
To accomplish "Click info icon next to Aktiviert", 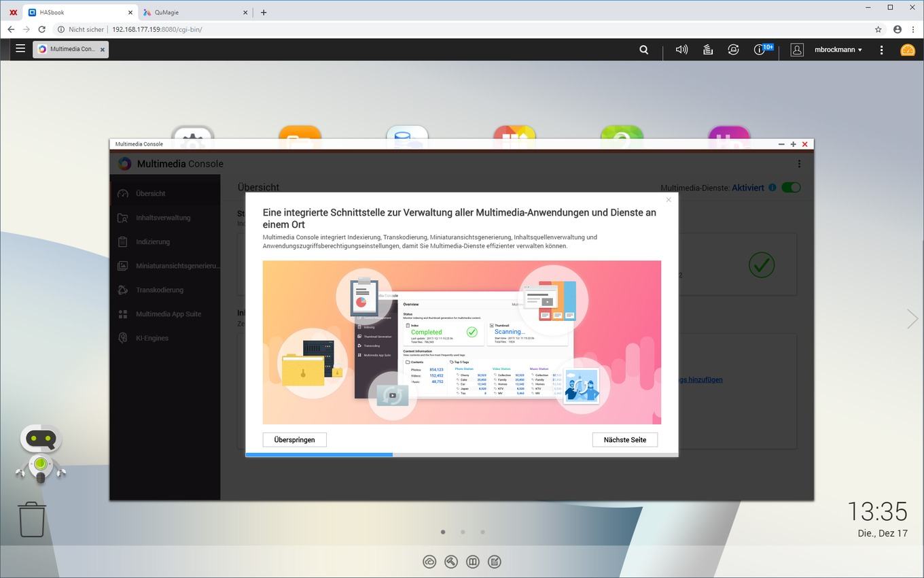I will (772, 188).
